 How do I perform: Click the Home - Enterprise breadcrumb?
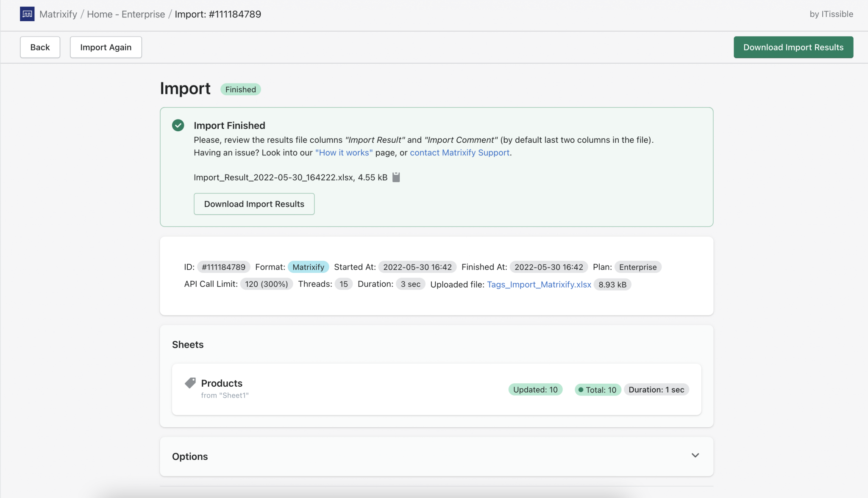[126, 14]
